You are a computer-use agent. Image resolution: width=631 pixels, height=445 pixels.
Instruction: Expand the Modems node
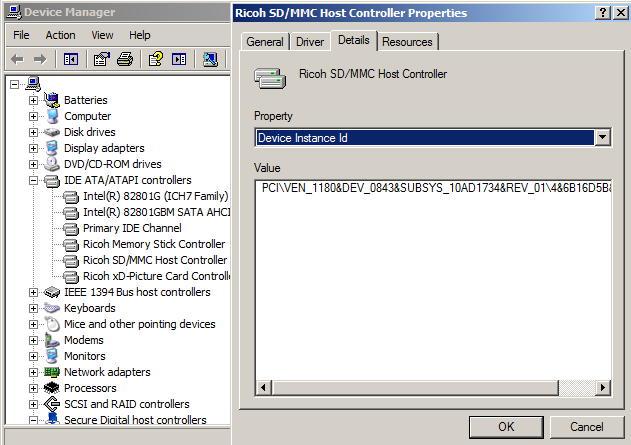tap(33, 340)
